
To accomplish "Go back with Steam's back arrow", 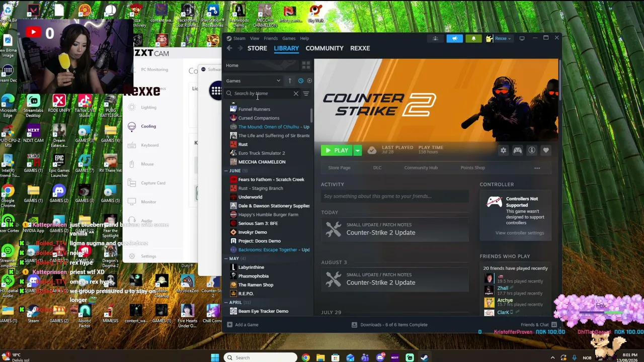I will (x=229, y=48).
